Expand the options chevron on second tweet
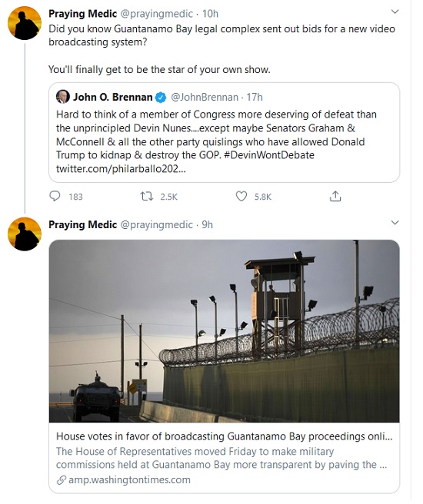This screenshot has height=504, width=423. [395, 223]
